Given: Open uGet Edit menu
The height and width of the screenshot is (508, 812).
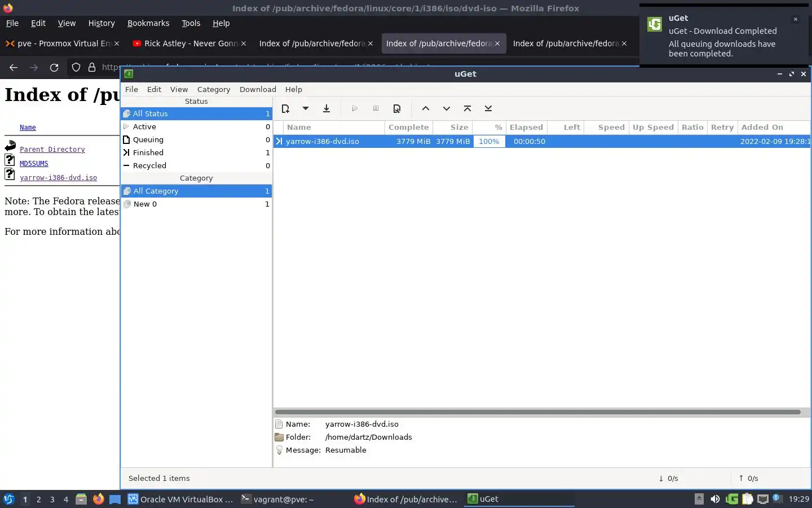Looking at the screenshot, I should (154, 89).
